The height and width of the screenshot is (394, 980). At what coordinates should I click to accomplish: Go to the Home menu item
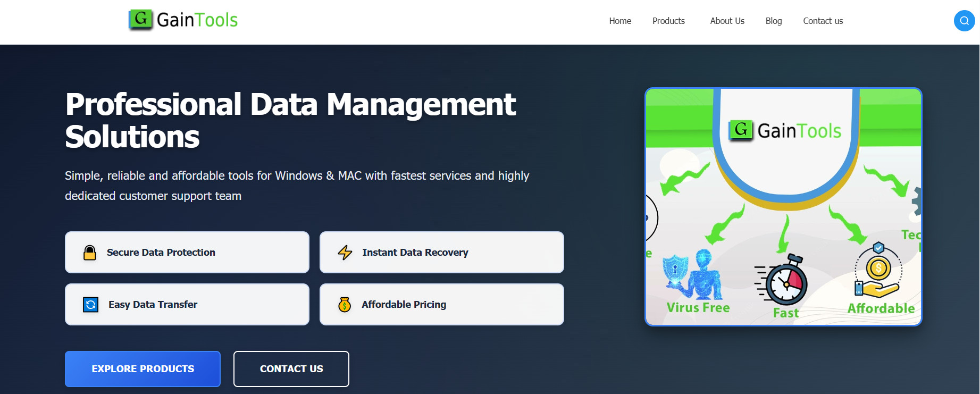point(620,21)
